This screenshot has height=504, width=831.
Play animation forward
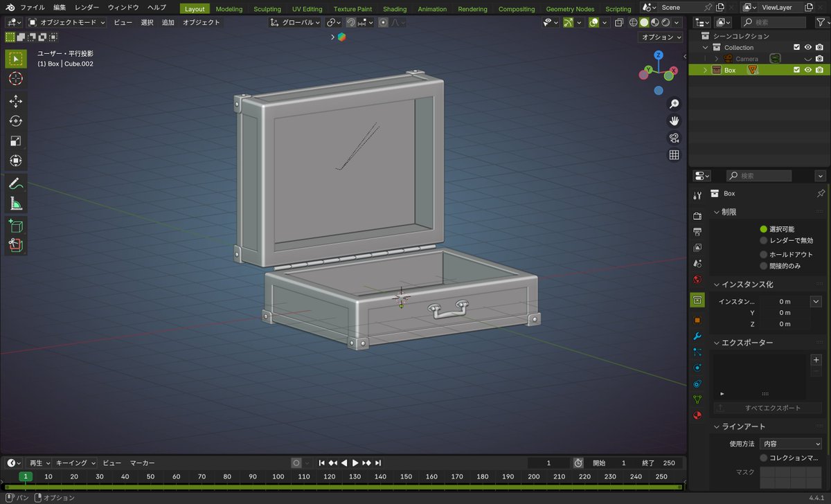(355, 462)
